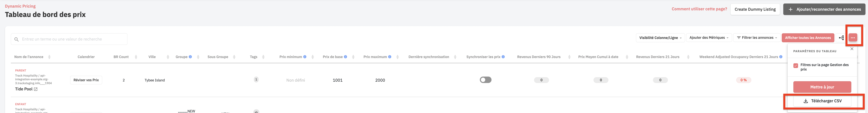This screenshot has height=113, width=868.
Task: Open Tide Pool external link icon
Action: 36,89
